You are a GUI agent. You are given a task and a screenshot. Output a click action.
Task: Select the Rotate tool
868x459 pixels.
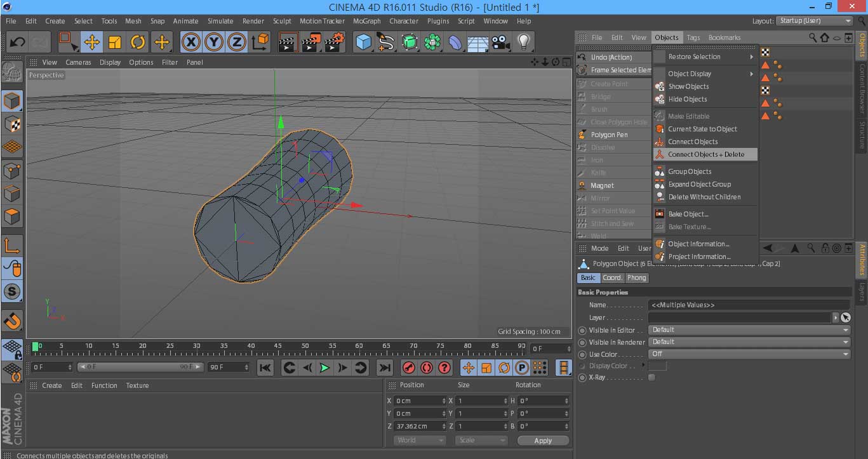coord(138,43)
